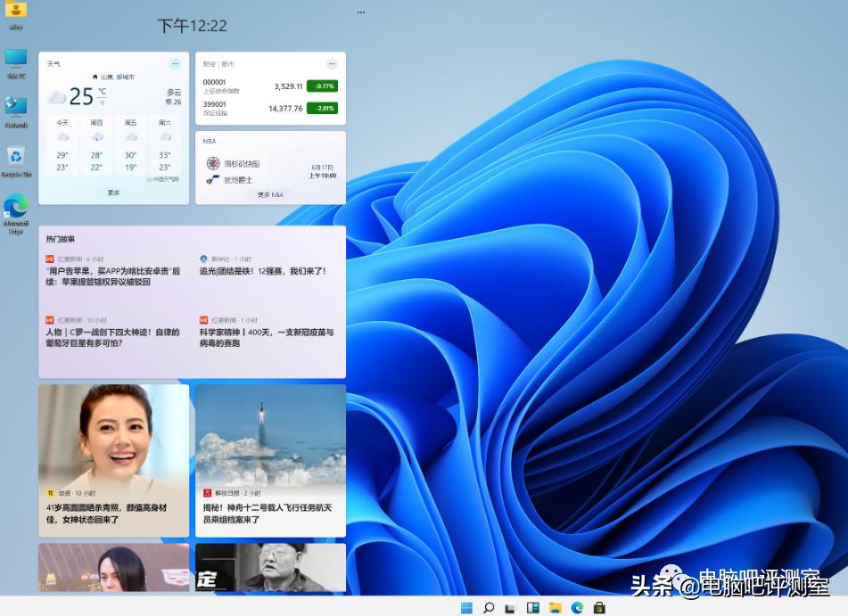Click the 更多 NBA button
The width and height of the screenshot is (848, 616).
tap(270, 194)
